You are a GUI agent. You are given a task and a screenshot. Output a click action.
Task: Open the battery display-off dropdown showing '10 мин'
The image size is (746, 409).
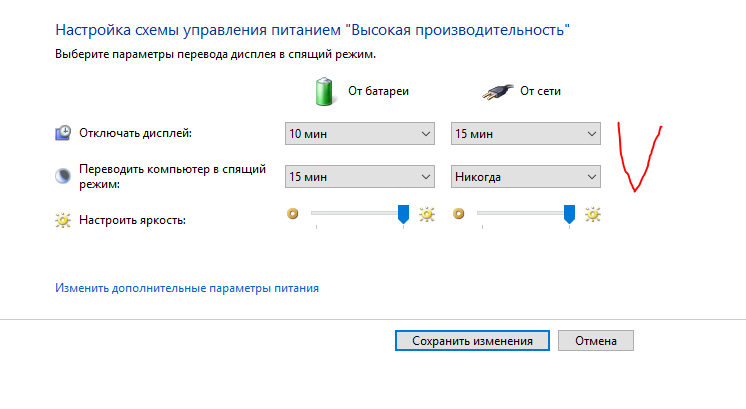[359, 133]
